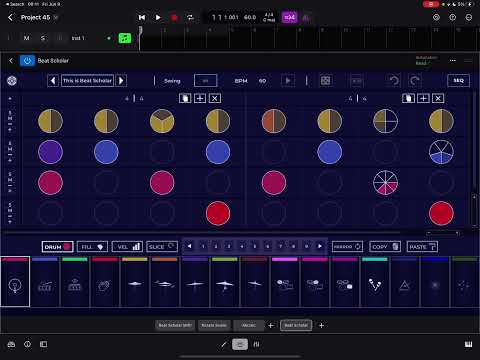This screenshot has width=480, height=360.
Task: Open the tempo 60.0 display
Action: tap(250, 17)
